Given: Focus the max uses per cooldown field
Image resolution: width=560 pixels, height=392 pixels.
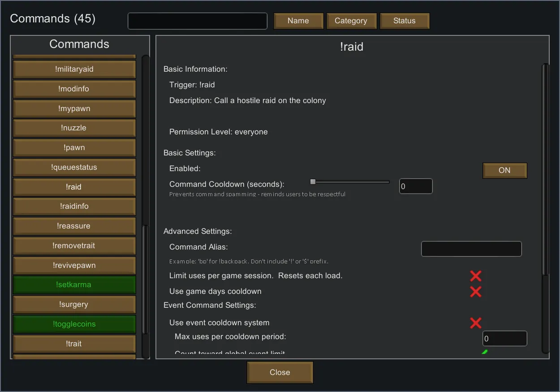Looking at the screenshot, I should coord(504,339).
